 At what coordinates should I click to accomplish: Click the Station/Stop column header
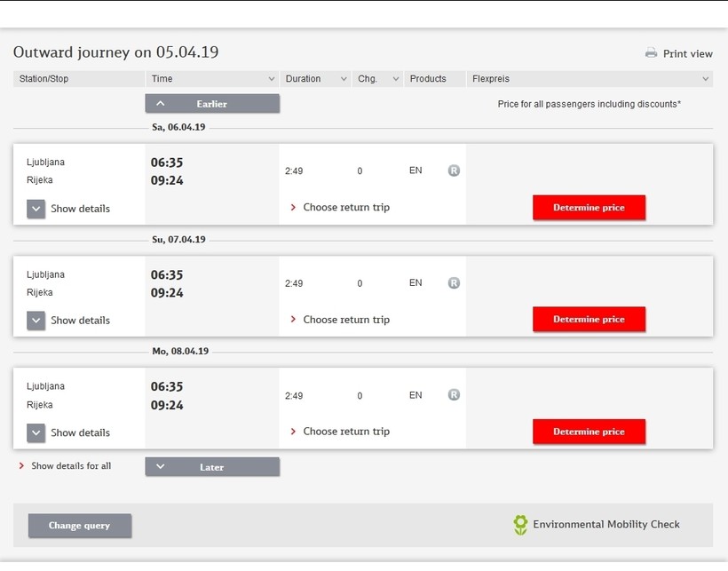pyautogui.click(x=44, y=79)
